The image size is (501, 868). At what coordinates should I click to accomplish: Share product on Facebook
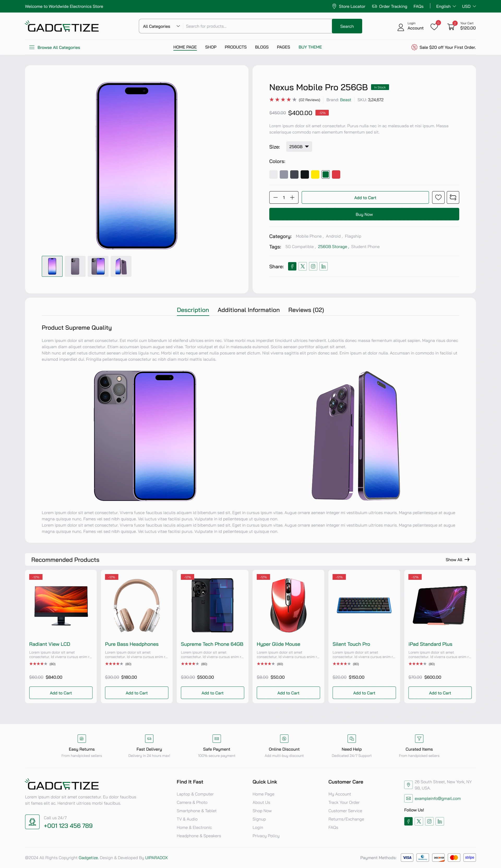point(292,266)
